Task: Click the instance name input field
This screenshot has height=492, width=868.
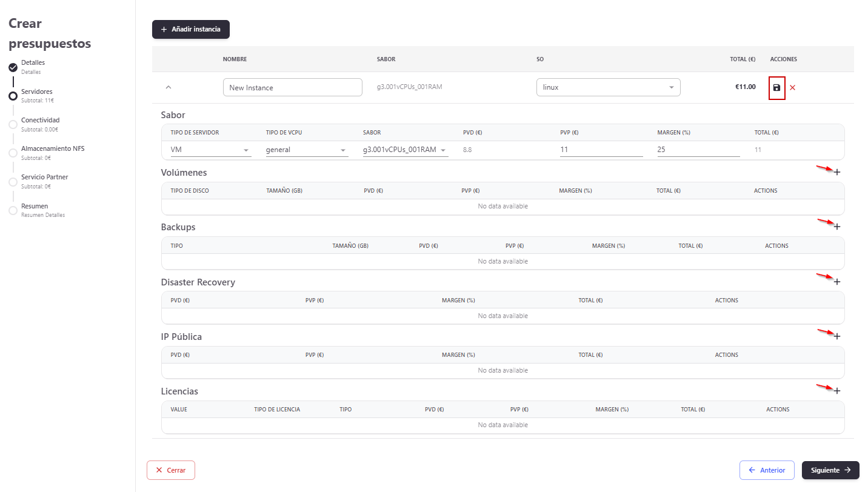Action: tap(292, 88)
